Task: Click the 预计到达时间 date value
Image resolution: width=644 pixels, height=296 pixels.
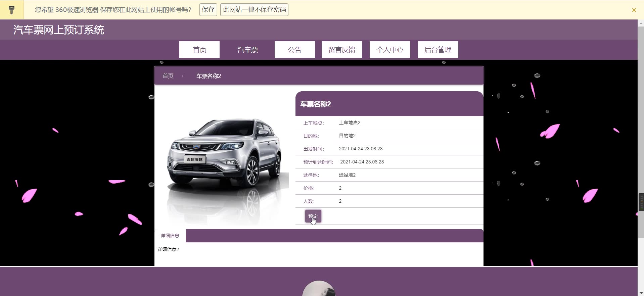Action: tap(362, 162)
